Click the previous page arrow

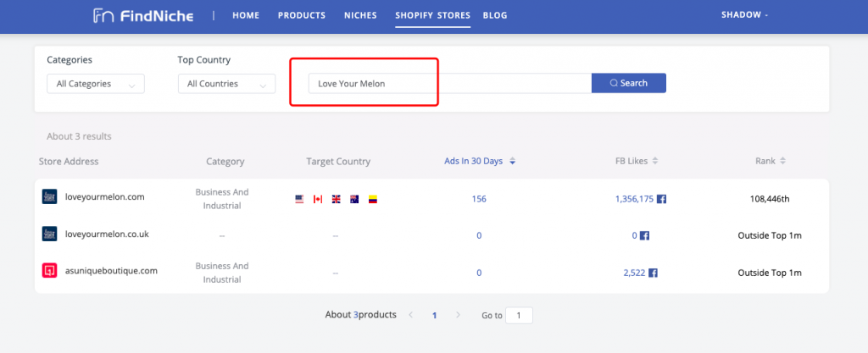(411, 315)
